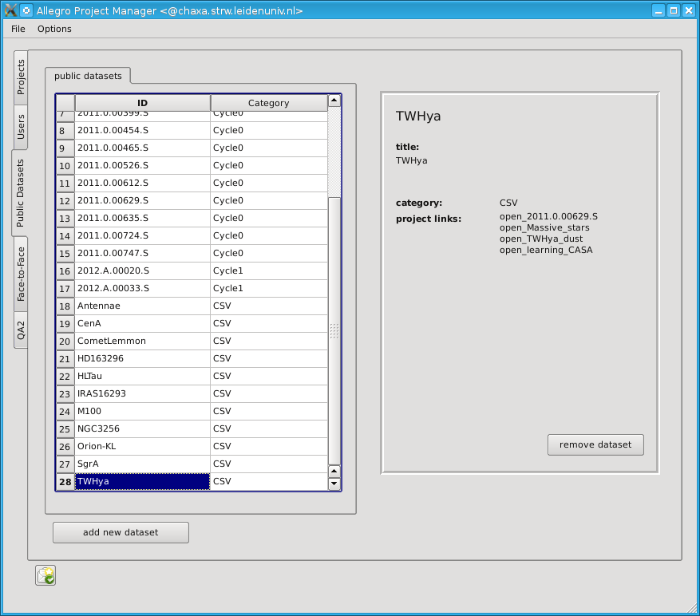Open the QA2 side tab
Viewport: 700px width, 616px height.
click(21, 330)
